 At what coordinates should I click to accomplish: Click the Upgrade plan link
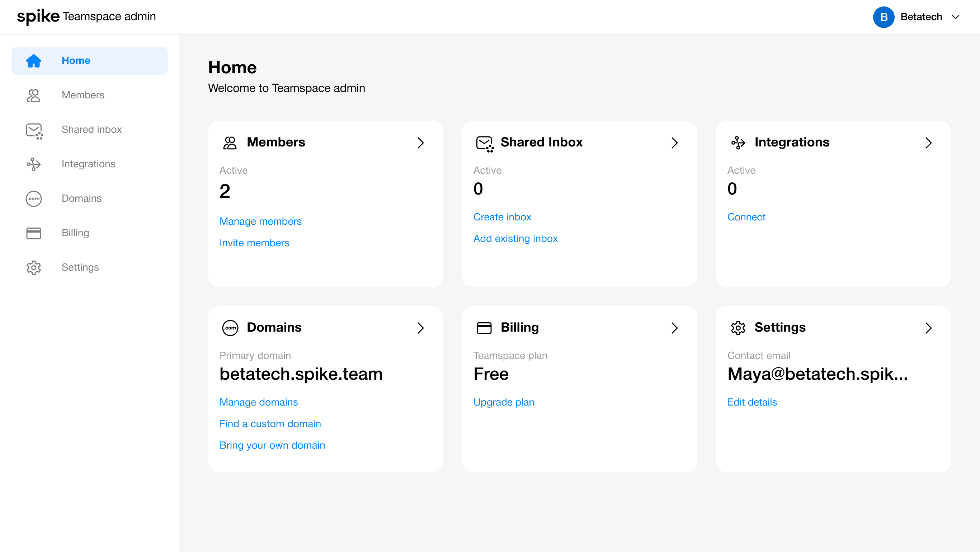(503, 402)
